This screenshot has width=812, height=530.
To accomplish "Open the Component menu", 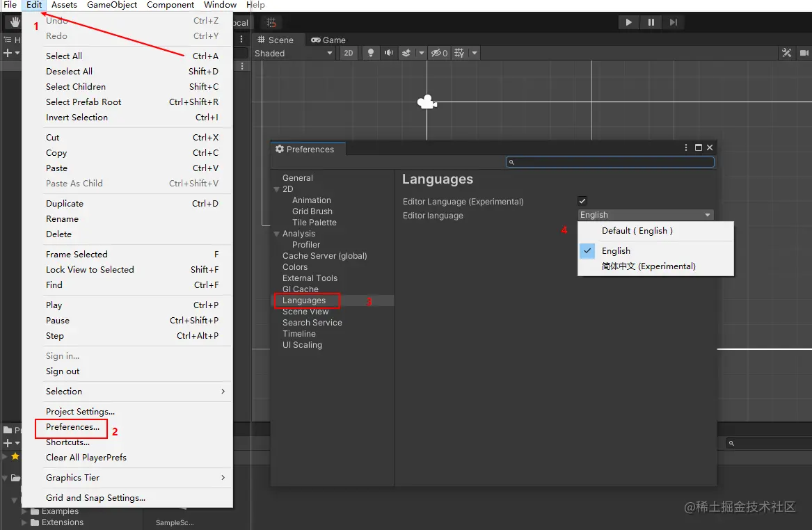I will tap(170, 5).
